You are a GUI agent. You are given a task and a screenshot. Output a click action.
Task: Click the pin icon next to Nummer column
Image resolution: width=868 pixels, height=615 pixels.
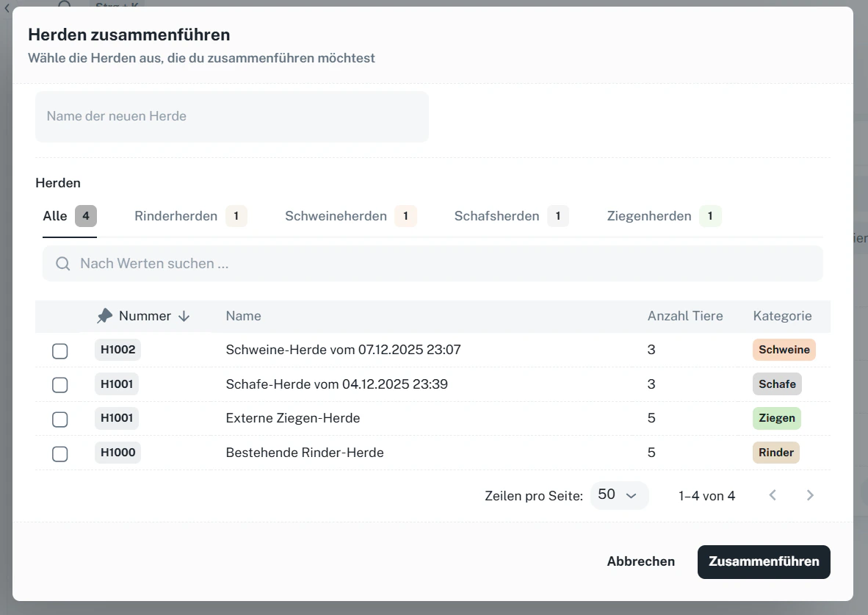pos(105,315)
